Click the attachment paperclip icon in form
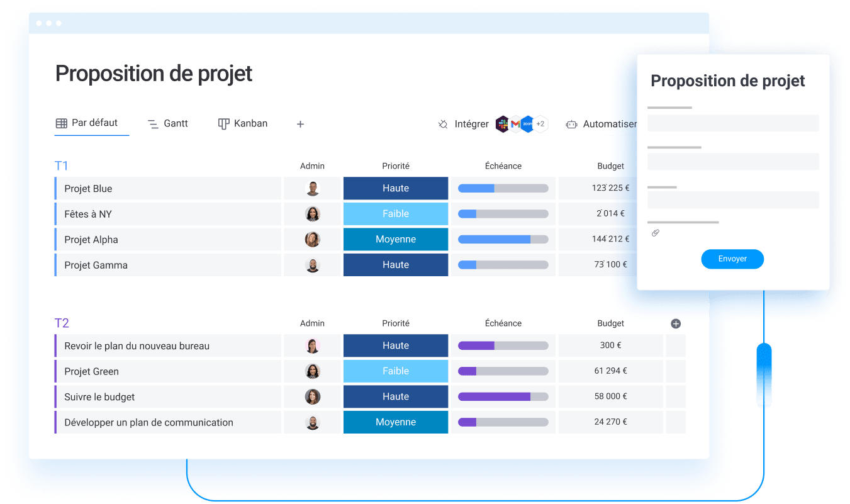Viewport: 850px width, 504px height. click(655, 233)
